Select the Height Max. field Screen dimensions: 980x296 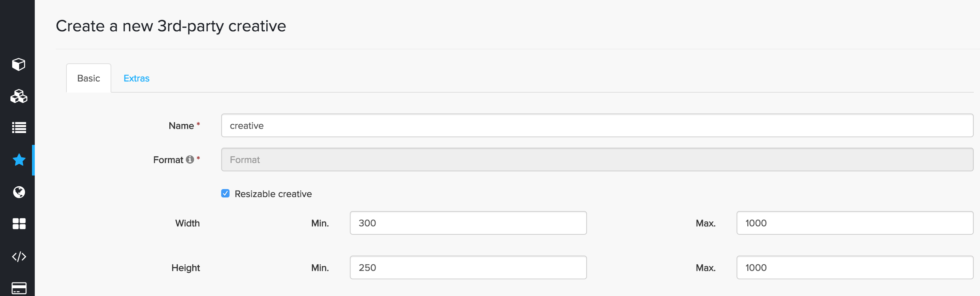tap(854, 268)
